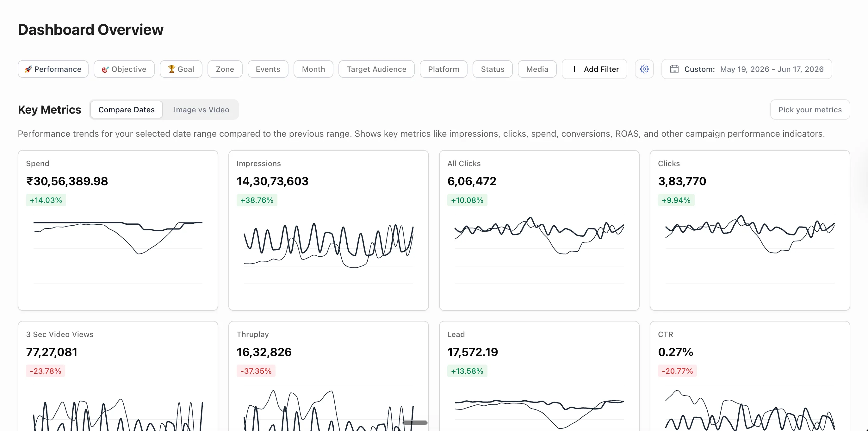Viewport: 868px width, 431px height.
Task: Click the +13.58% Lead change badge
Action: [x=467, y=371]
